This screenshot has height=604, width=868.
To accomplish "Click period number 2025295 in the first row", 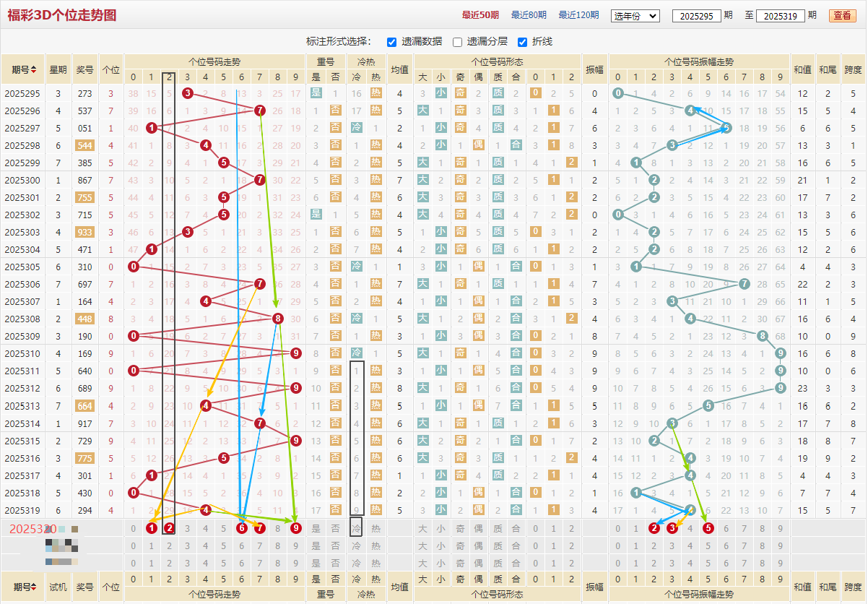I will [22, 93].
